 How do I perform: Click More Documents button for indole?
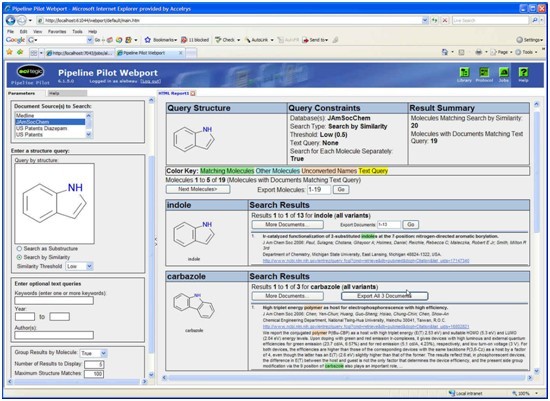287,225
